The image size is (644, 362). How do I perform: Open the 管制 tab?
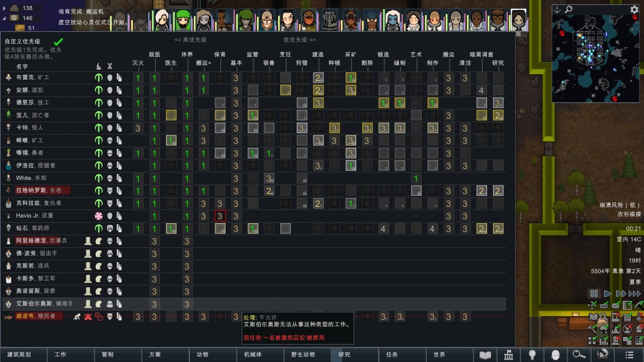point(118,354)
